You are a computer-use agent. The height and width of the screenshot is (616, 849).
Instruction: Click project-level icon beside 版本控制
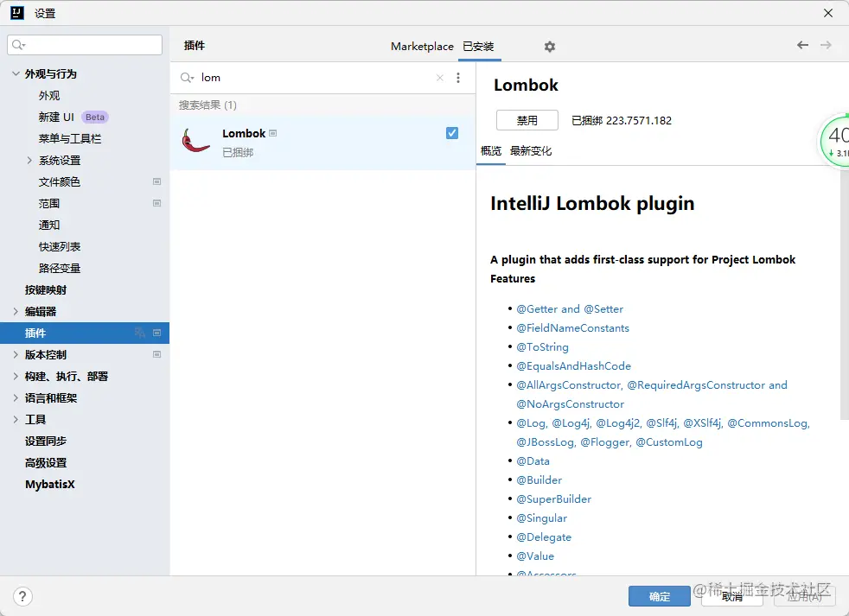click(x=157, y=354)
